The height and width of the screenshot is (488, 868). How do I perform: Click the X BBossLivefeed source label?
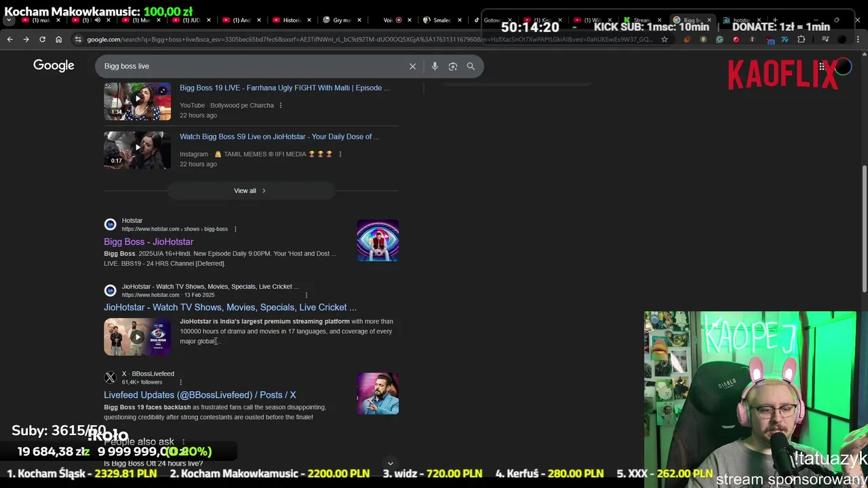(x=148, y=373)
